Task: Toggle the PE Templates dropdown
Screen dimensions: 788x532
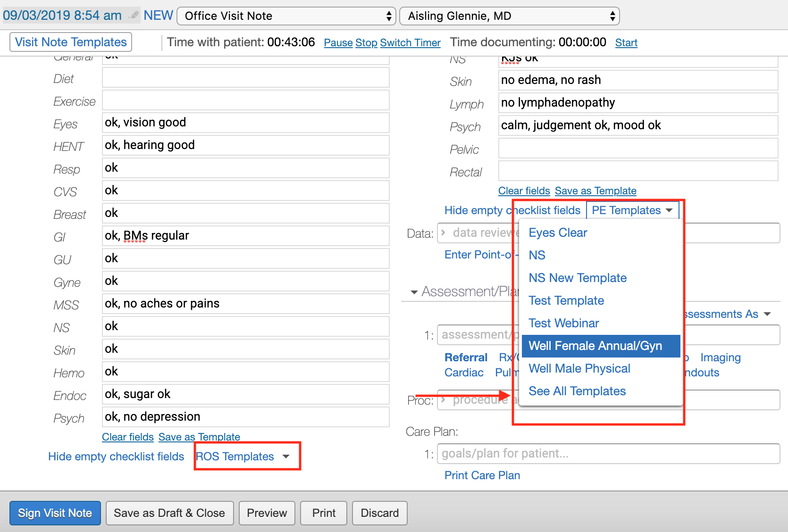Action: pyautogui.click(x=632, y=210)
